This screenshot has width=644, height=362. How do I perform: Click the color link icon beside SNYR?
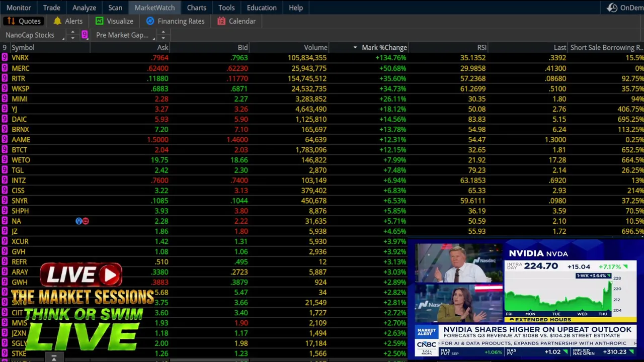tap(5, 201)
